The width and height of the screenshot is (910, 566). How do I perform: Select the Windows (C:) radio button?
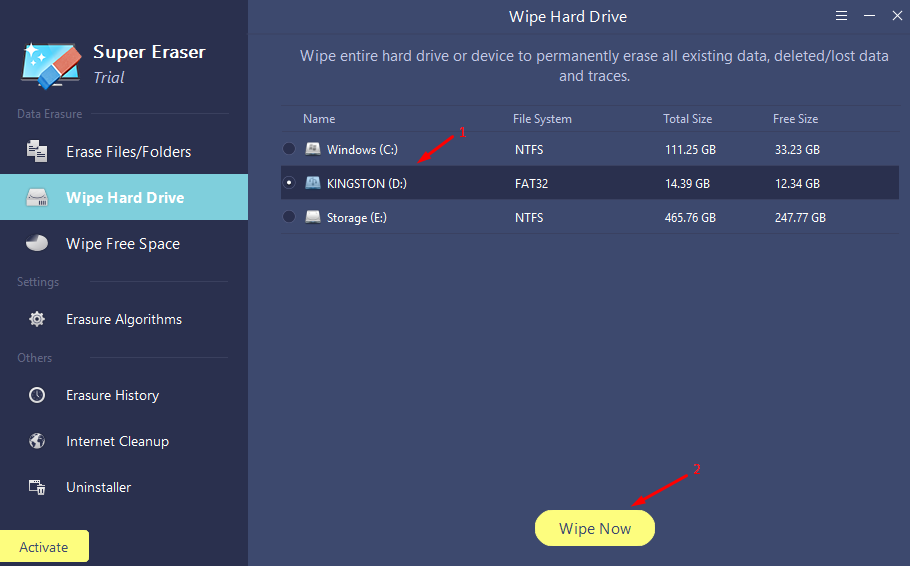pos(289,149)
